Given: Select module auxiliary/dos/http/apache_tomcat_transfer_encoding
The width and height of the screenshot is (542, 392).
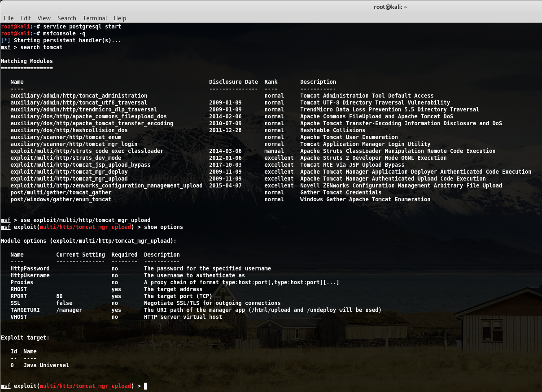Looking at the screenshot, I should (x=92, y=123).
